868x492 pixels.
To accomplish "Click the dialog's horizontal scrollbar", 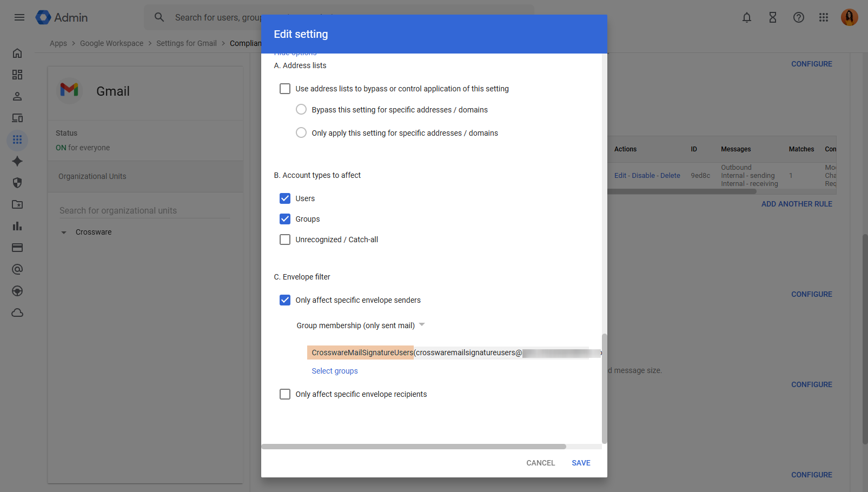I will coord(414,447).
